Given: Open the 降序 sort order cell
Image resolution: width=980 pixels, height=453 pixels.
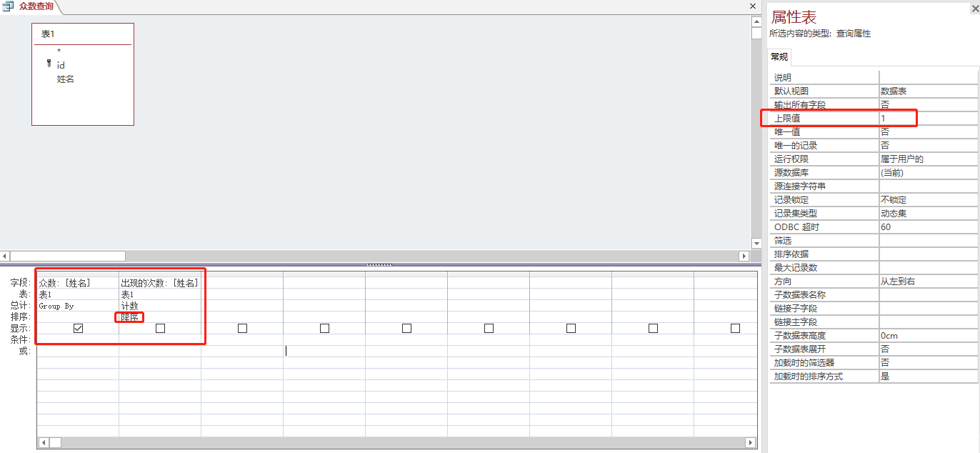Looking at the screenshot, I should pyautogui.click(x=160, y=317).
